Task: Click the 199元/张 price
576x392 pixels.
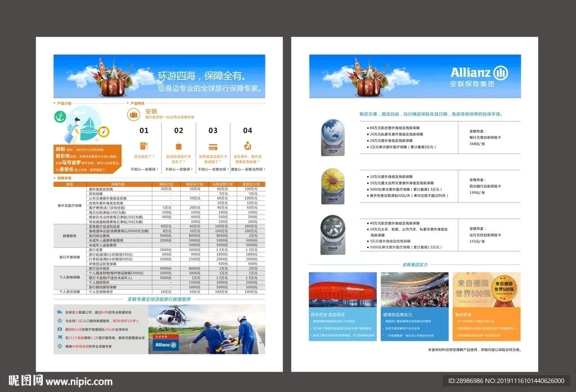Action: [x=477, y=192]
